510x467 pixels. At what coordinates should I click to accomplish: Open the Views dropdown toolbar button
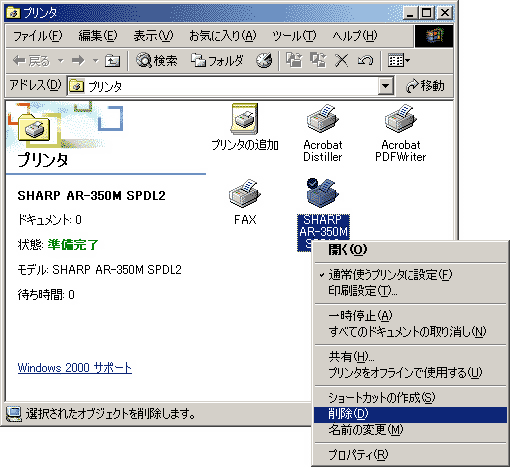pyautogui.click(x=399, y=61)
